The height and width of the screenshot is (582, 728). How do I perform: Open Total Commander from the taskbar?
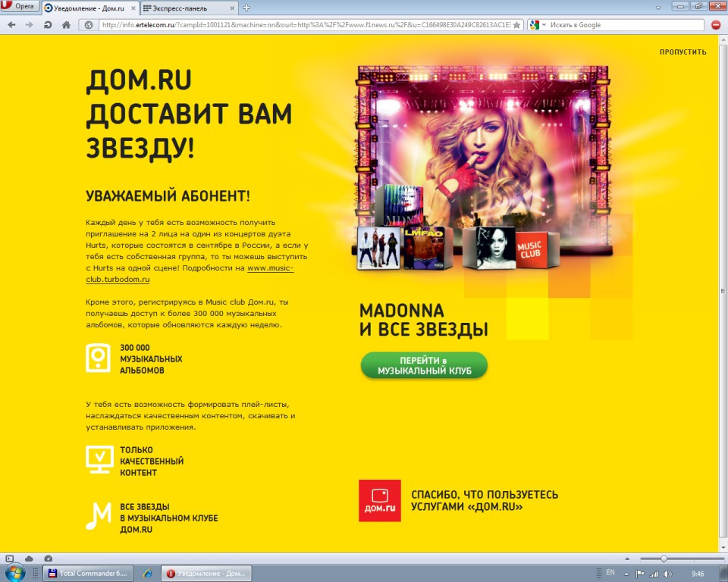[x=88, y=573]
